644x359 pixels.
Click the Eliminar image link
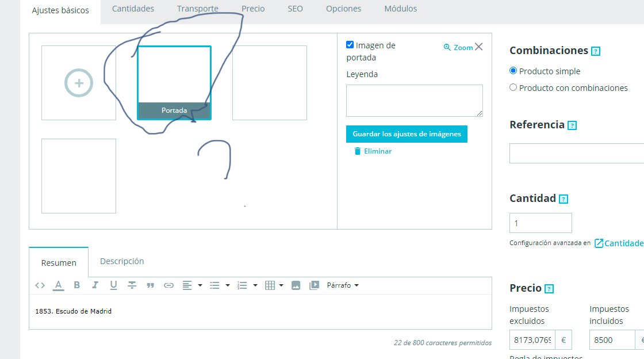click(x=373, y=151)
